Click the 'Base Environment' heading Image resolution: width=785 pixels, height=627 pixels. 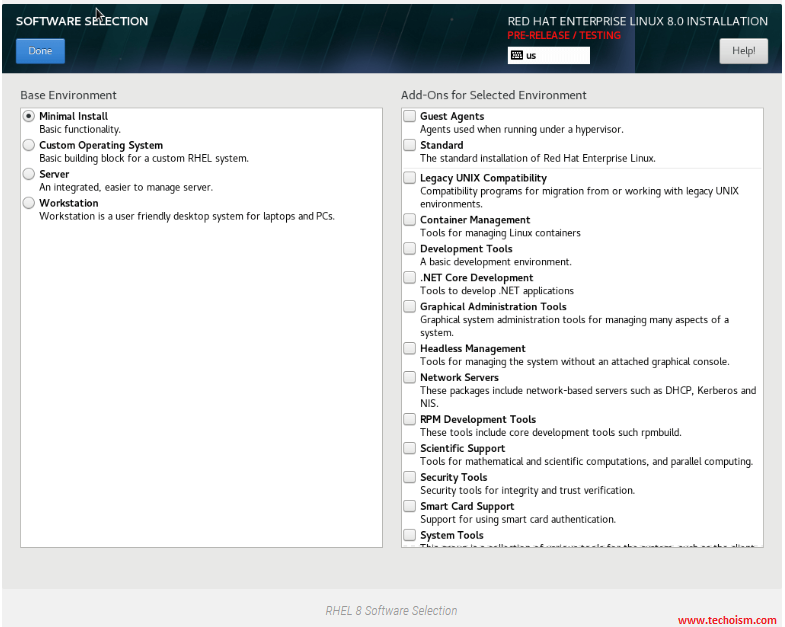click(x=69, y=95)
